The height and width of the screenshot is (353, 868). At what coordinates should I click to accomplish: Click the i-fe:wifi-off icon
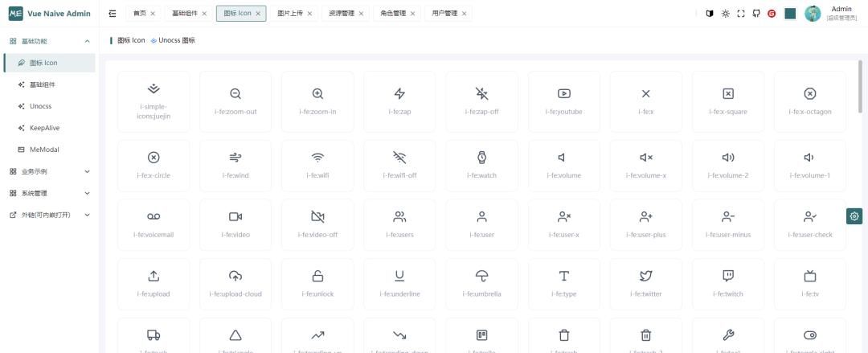pyautogui.click(x=399, y=158)
